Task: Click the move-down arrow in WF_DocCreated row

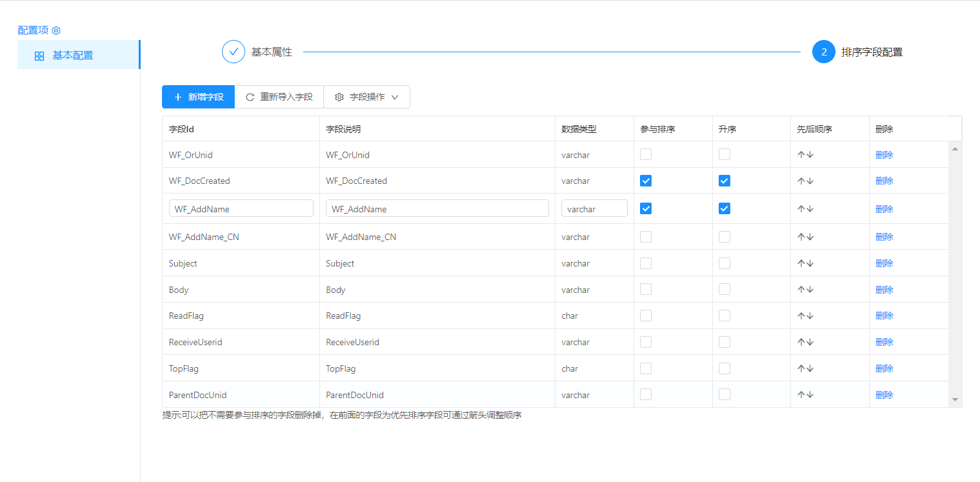Action: click(x=810, y=181)
